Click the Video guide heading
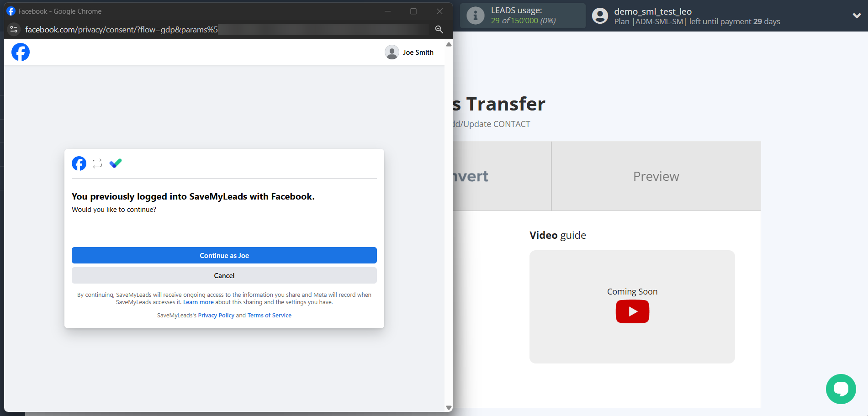Viewport: 868px width, 416px height. pos(558,235)
